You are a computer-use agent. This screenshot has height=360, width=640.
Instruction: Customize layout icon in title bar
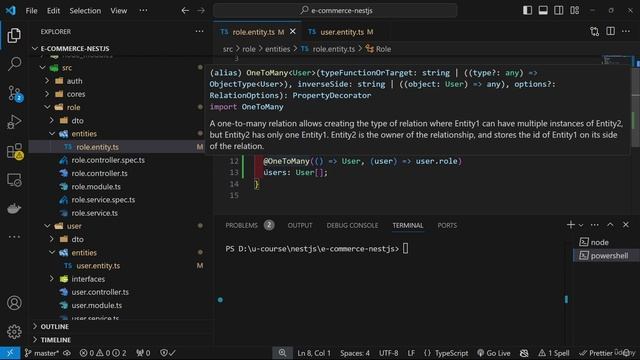(x=574, y=11)
